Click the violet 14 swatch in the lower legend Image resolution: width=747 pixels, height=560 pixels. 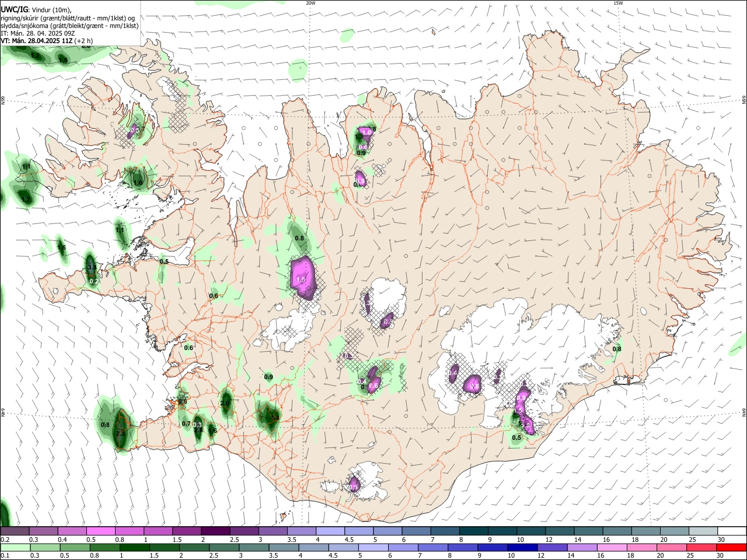pos(582,547)
